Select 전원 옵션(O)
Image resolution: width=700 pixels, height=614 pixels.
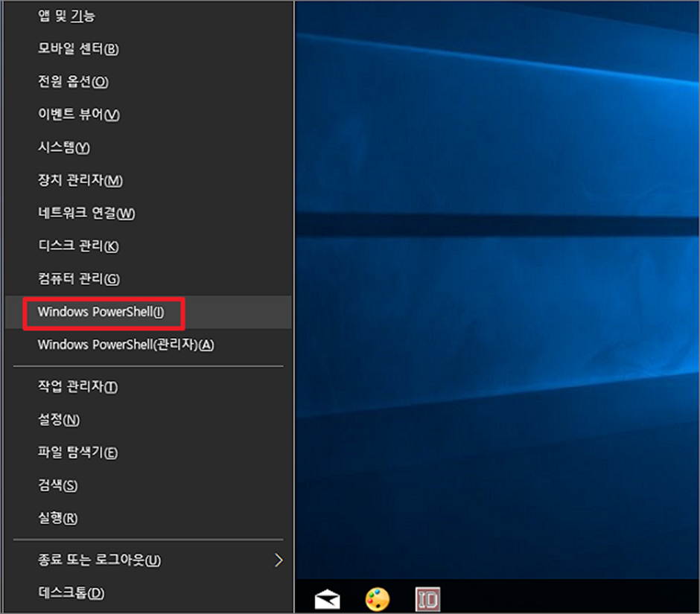pyautogui.click(x=147, y=82)
